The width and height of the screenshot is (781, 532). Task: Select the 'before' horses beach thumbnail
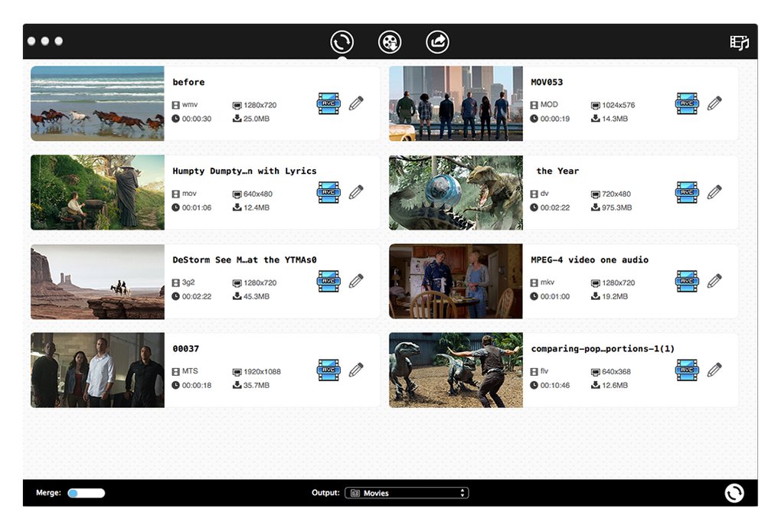[98, 103]
